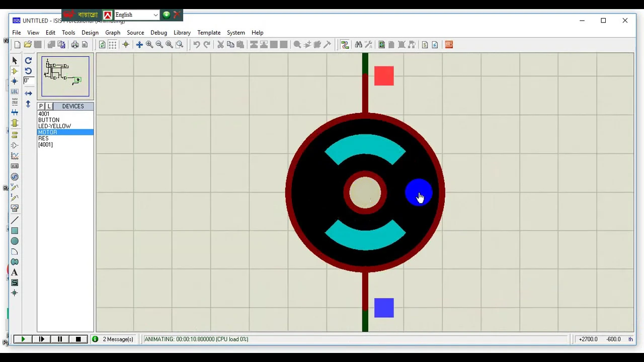Click the ARES netlist transfer icon
The height and width of the screenshot is (362, 644).
click(x=449, y=45)
